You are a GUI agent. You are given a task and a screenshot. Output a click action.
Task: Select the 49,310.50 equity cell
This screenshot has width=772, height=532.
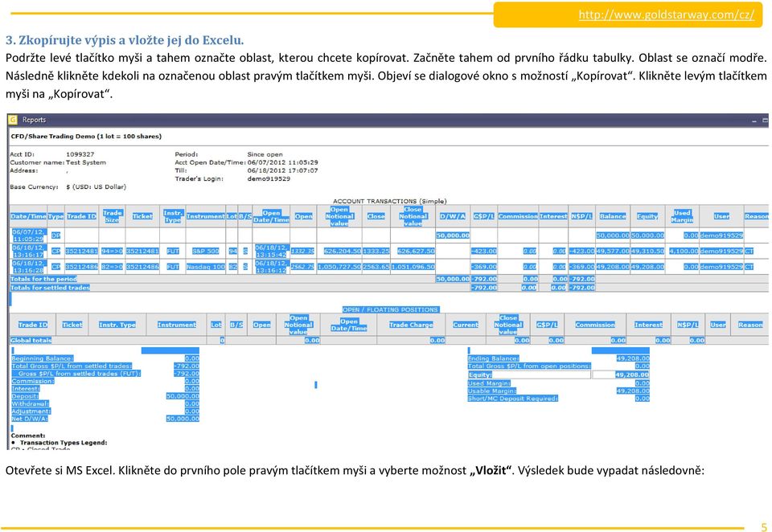(647, 251)
